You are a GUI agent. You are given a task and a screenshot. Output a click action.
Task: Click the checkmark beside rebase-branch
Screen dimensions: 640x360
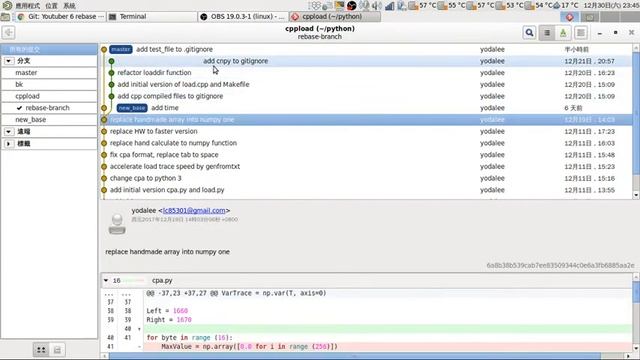[19, 108]
